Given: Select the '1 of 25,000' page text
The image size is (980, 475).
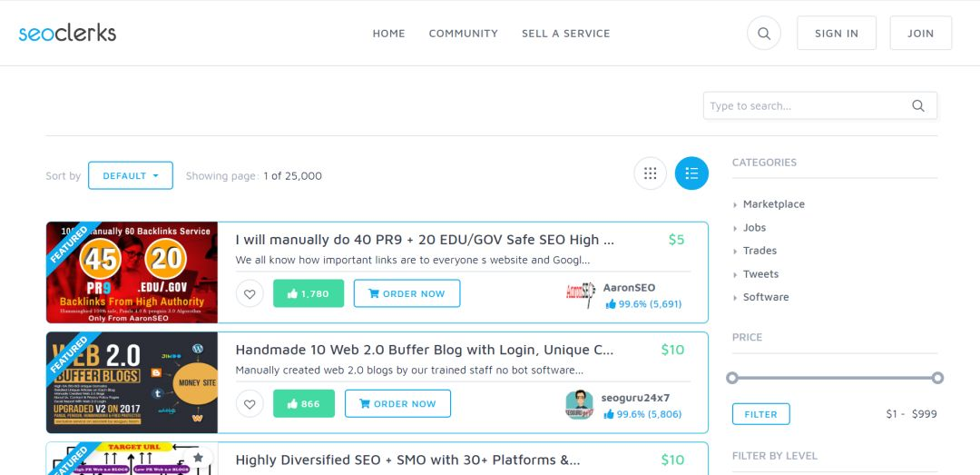Looking at the screenshot, I should [x=292, y=176].
